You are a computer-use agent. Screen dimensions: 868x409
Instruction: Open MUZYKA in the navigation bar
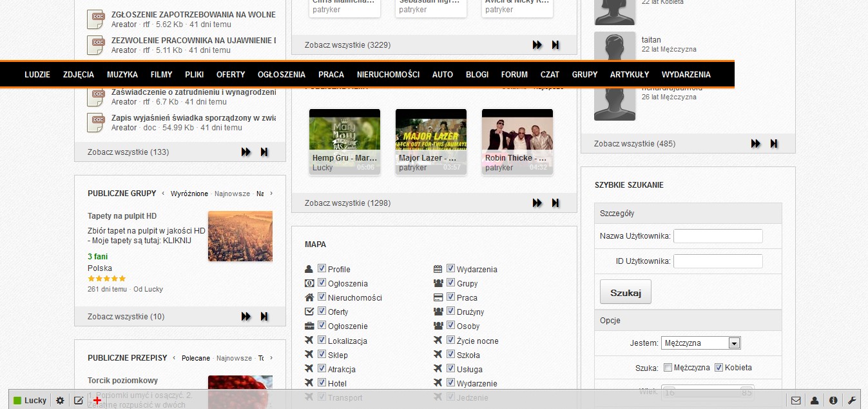point(122,74)
